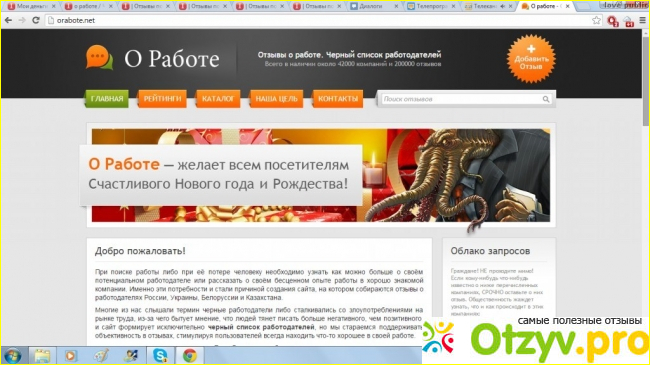Go to the КАТАЛОГ section
The width and height of the screenshot is (650, 365).
click(x=218, y=99)
